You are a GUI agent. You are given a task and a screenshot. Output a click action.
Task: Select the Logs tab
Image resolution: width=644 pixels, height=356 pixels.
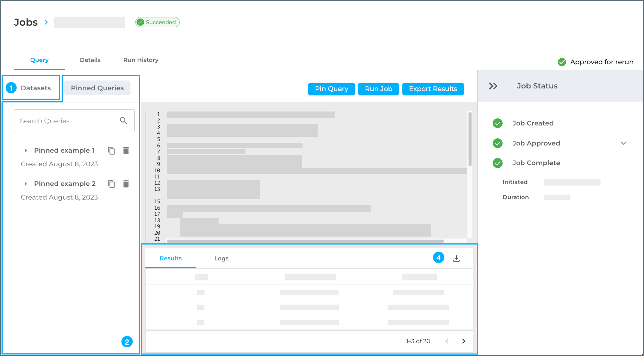(221, 258)
